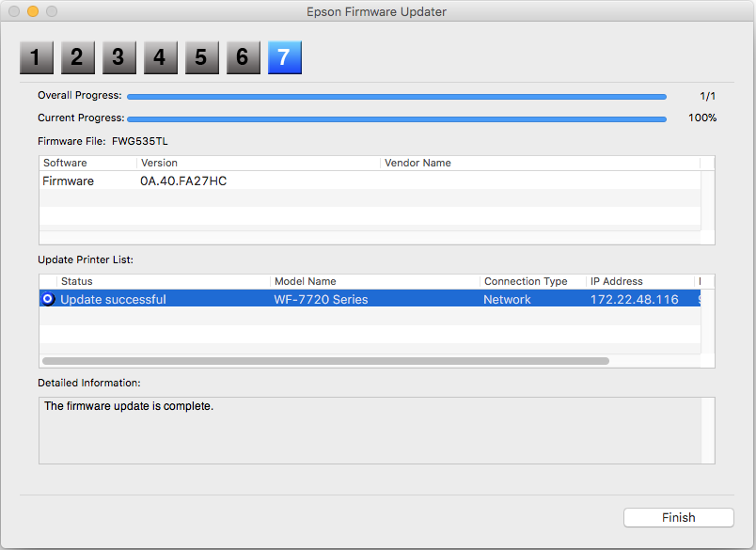Click the text 'The firmware update is complete.'
Viewport: 756px width, 550px height.
pos(129,406)
